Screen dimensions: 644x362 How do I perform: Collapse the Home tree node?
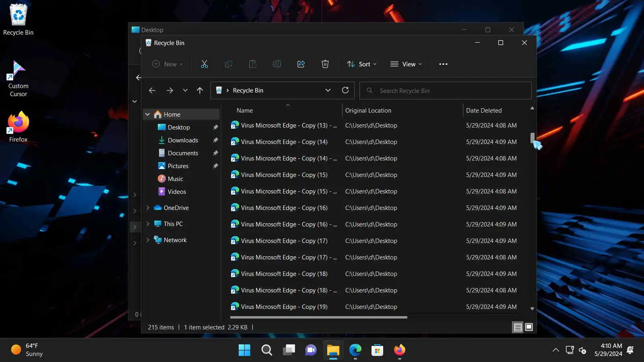point(148,115)
